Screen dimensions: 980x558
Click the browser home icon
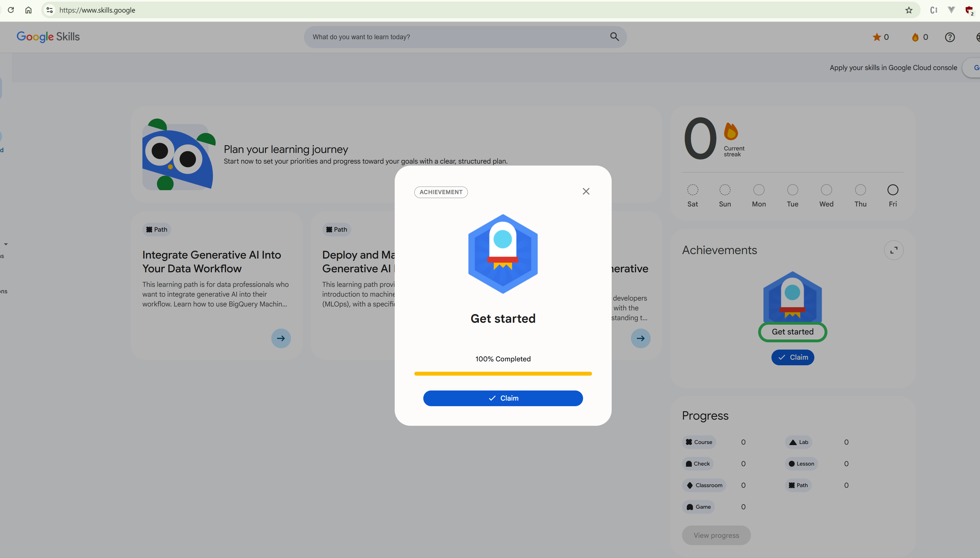click(28, 10)
